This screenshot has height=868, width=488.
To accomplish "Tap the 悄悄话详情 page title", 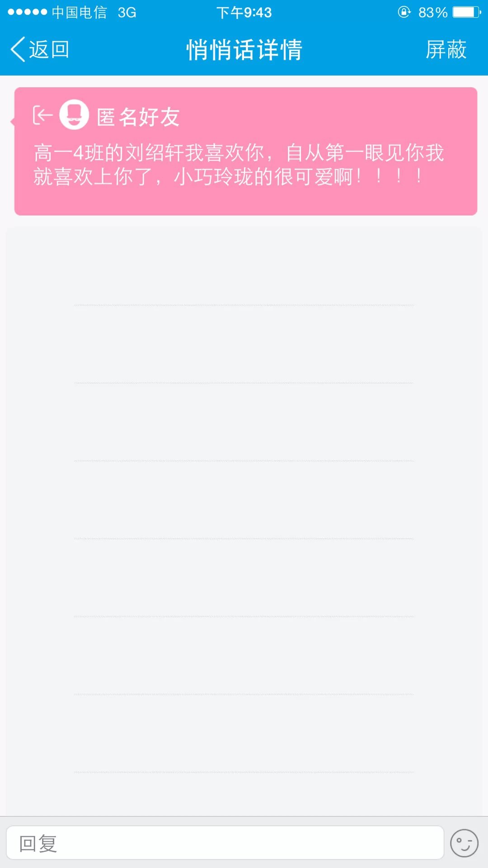I will [x=244, y=49].
